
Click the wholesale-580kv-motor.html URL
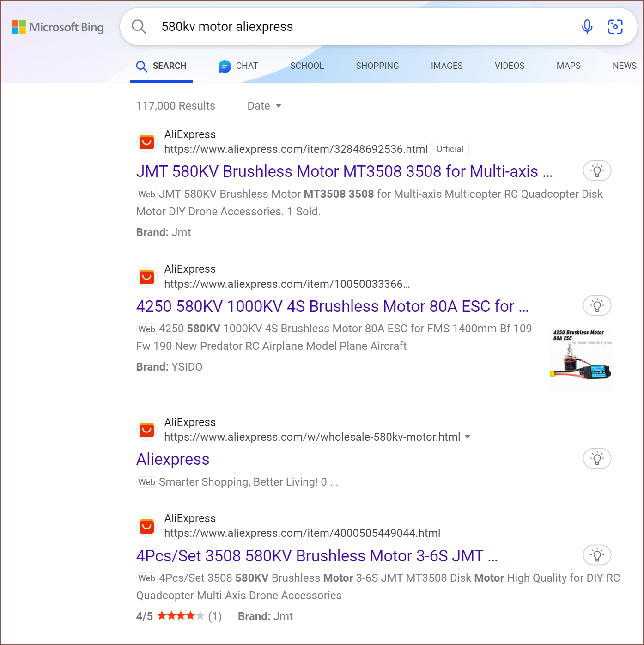tap(312, 437)
